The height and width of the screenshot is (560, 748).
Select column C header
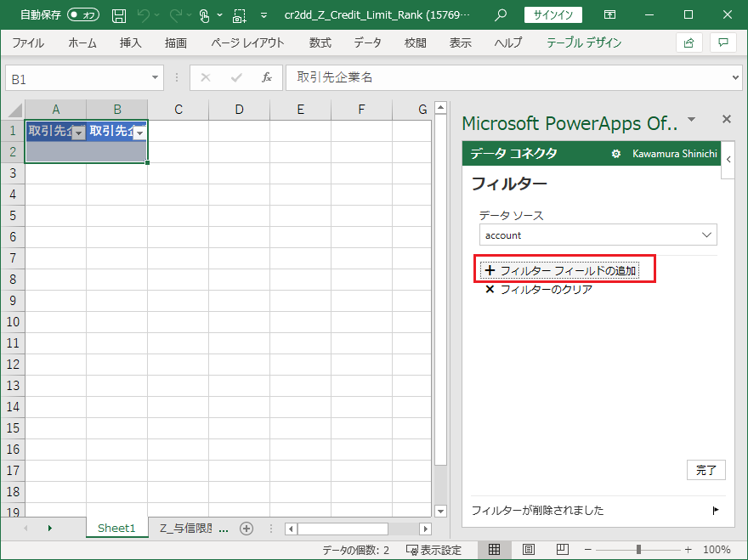[x=178, y=110]
